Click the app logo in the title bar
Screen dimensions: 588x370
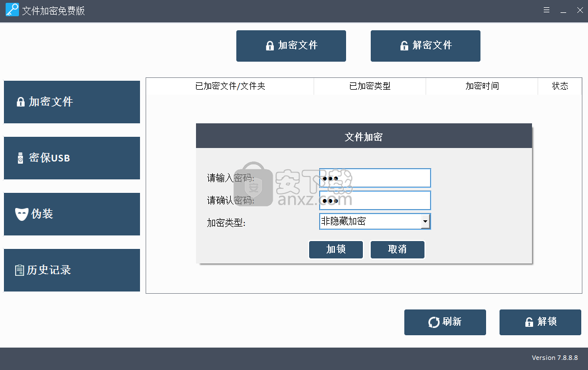point(12,10)
